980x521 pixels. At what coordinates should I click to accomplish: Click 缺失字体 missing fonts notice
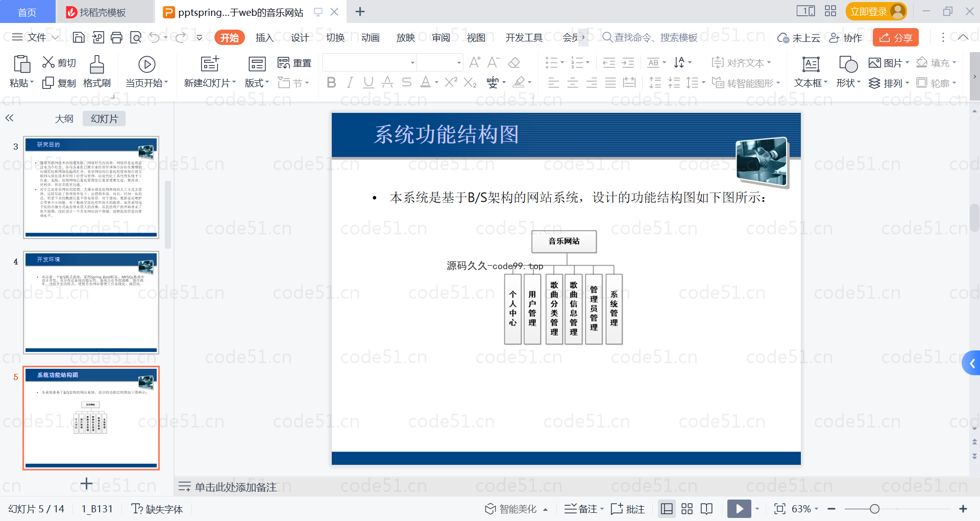point(157,509)
